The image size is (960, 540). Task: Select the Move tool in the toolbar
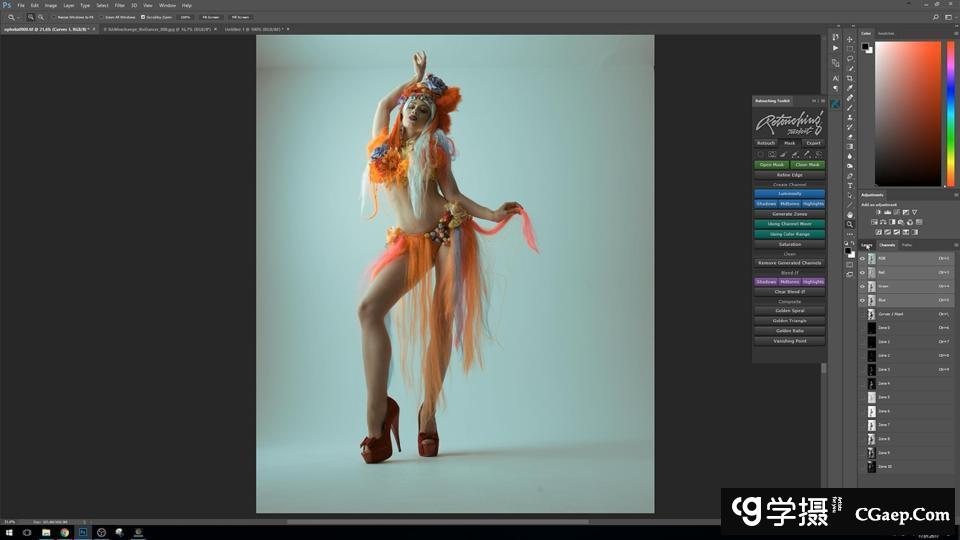850,39
